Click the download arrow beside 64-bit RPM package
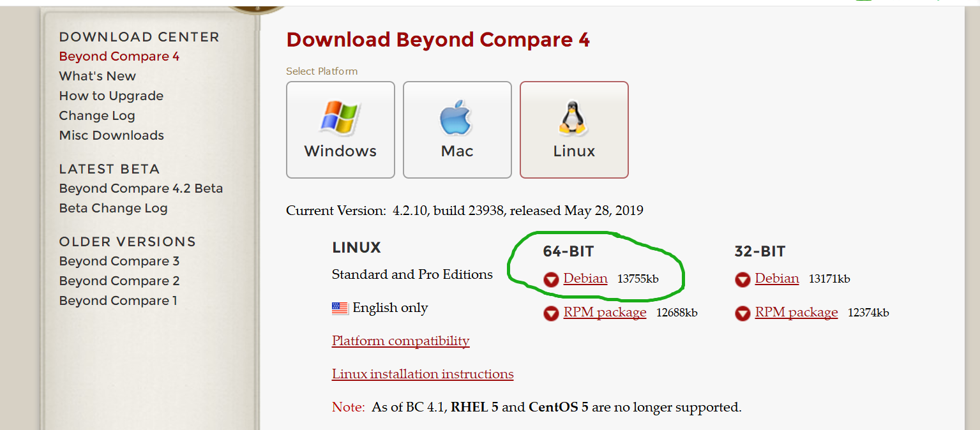980x430 pixels. [550, 313]
